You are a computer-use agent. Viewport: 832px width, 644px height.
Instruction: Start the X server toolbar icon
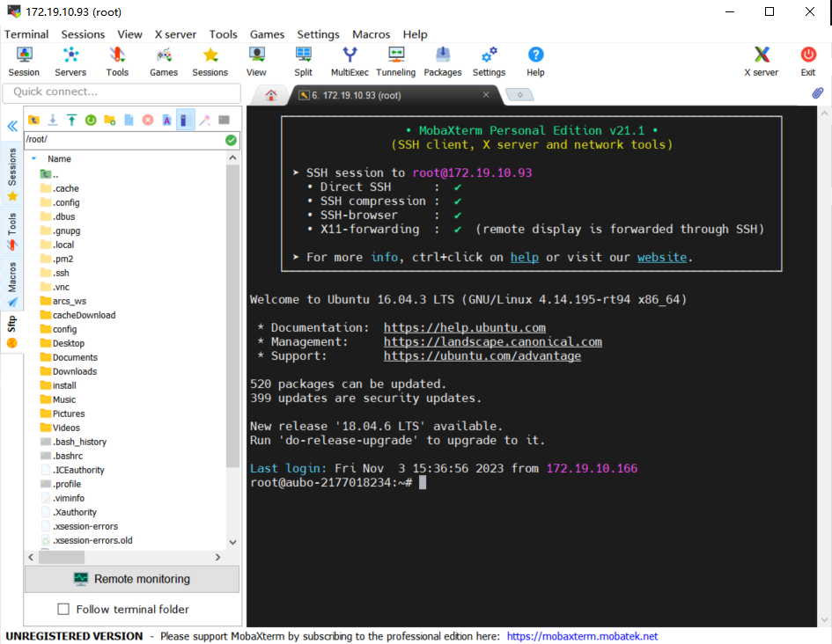coord(762,62)
